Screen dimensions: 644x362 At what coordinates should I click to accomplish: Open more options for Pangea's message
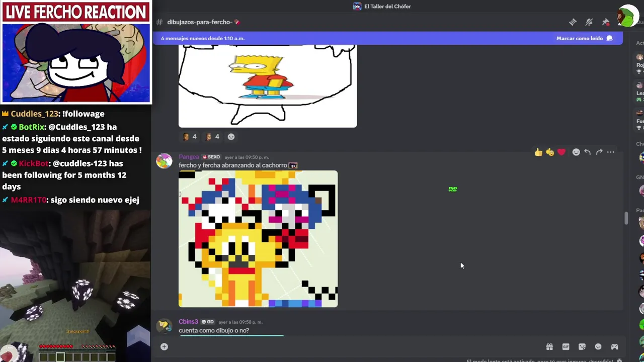tap(610, 152)
